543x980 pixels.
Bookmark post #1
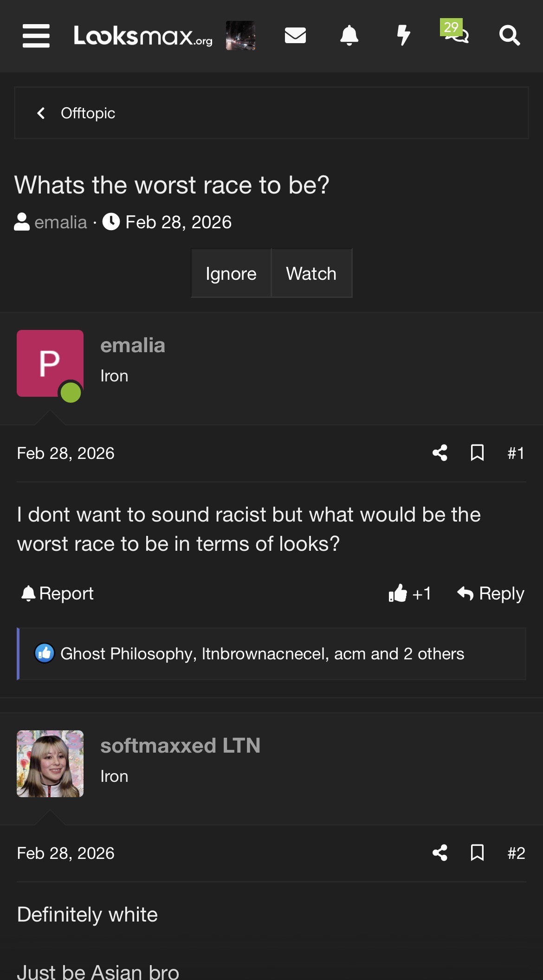click(477, 453)
